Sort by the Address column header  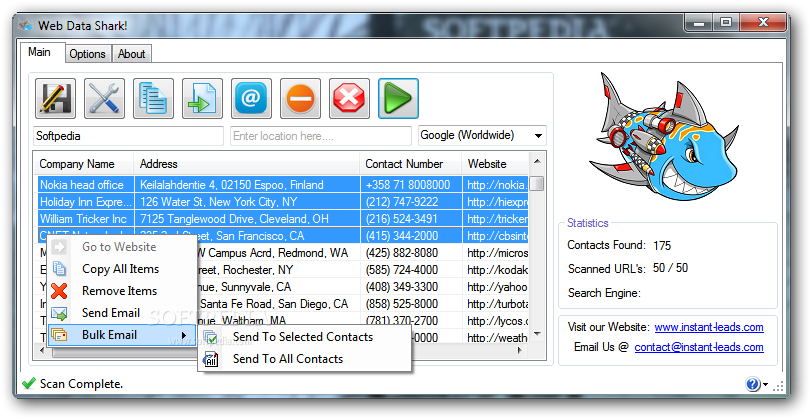247,164
